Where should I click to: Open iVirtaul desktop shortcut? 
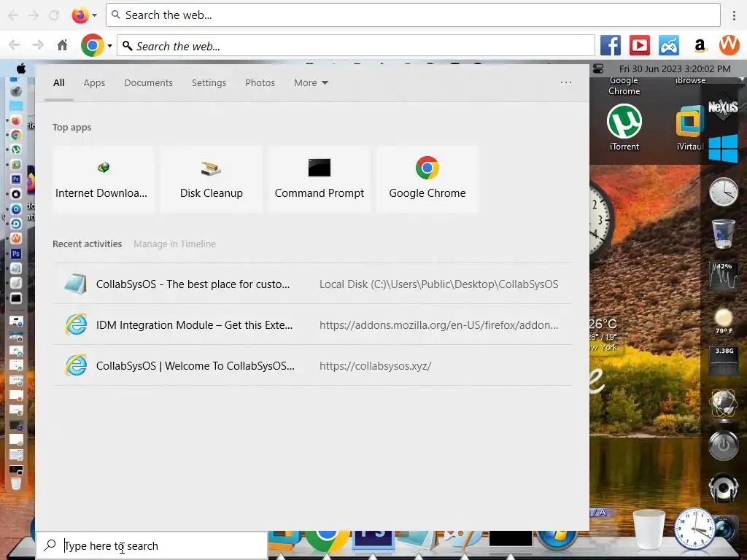click(690, 128)
